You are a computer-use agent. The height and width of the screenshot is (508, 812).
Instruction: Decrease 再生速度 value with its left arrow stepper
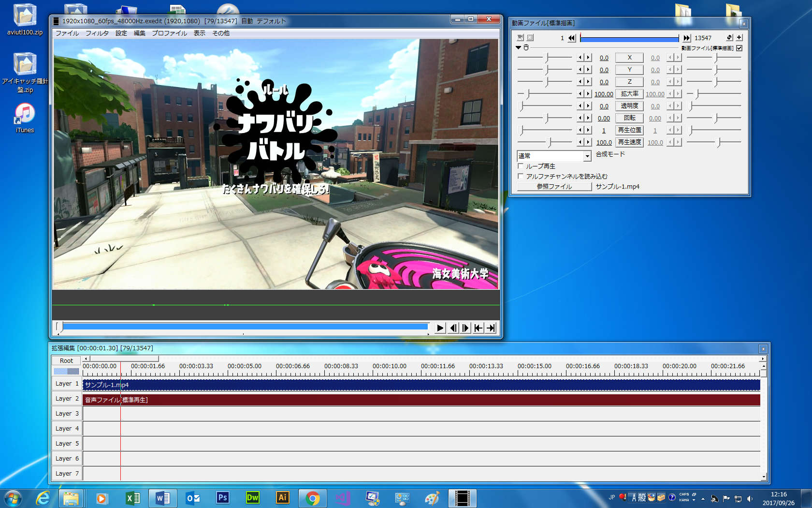(580, 142)
